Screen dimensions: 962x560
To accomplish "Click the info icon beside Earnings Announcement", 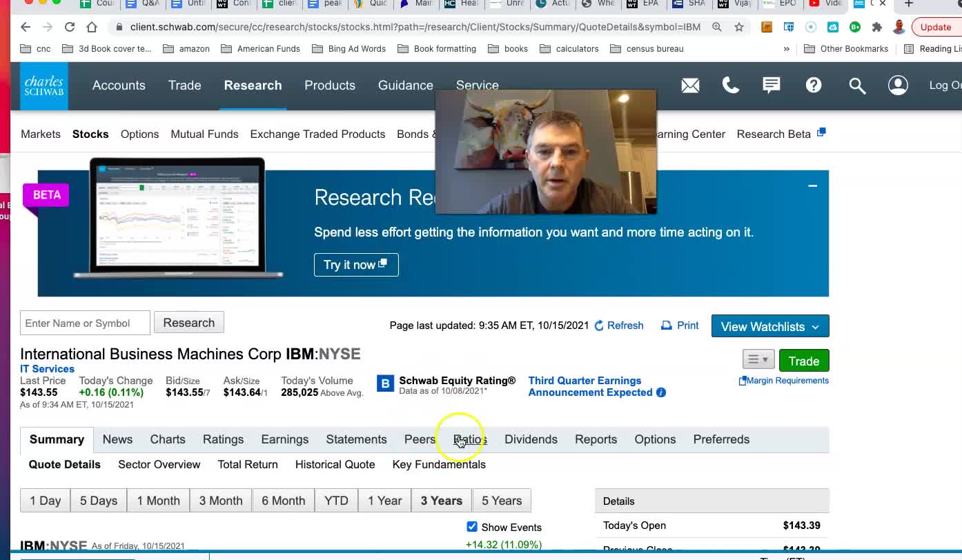I will tap(661, 392).
